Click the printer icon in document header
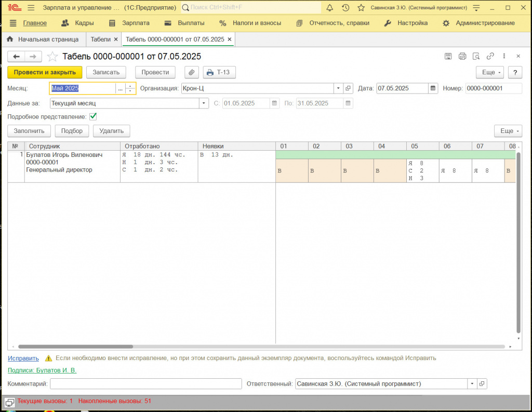 point(462,56)
